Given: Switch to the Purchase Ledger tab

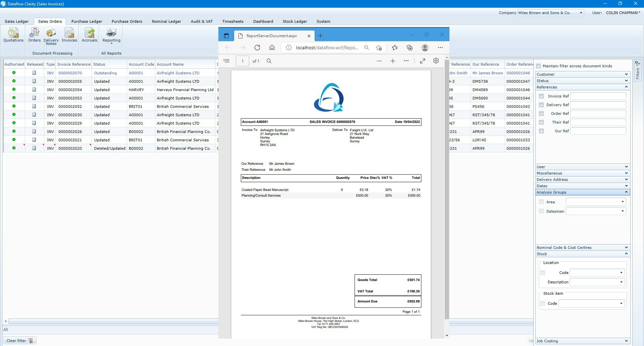Looking at the screenshot, I should (87, 21).
